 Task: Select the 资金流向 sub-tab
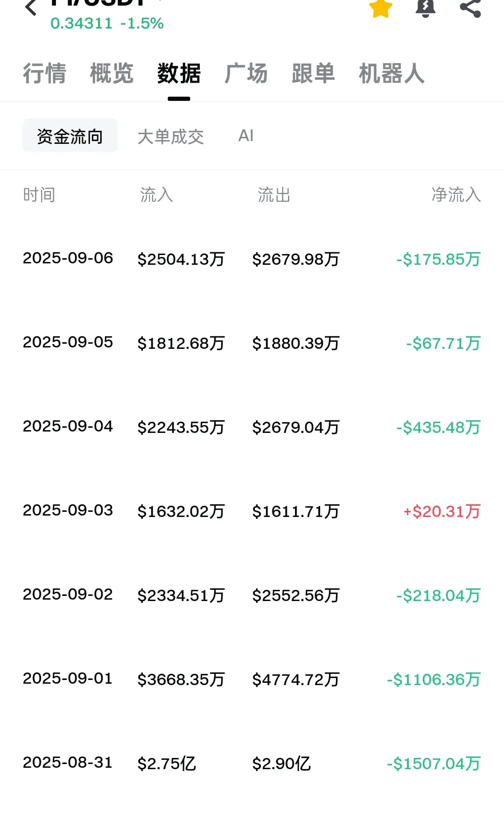click(70, 135)
